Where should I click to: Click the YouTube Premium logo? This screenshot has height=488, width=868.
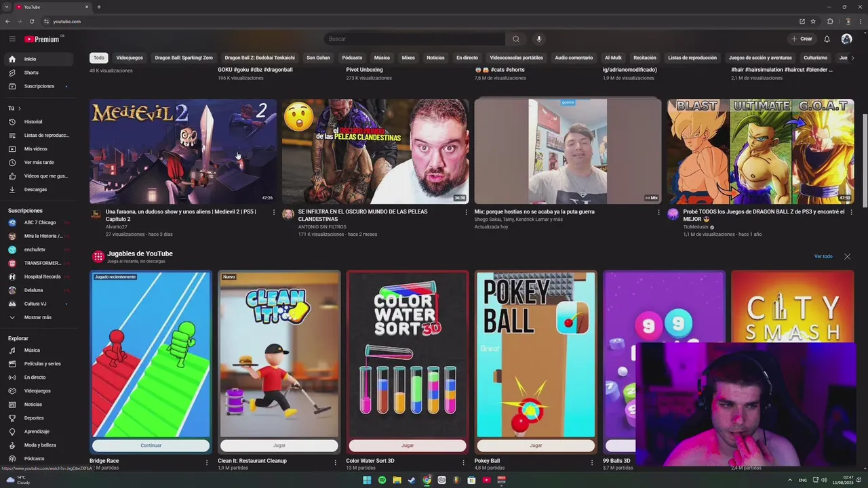[42, 39]
